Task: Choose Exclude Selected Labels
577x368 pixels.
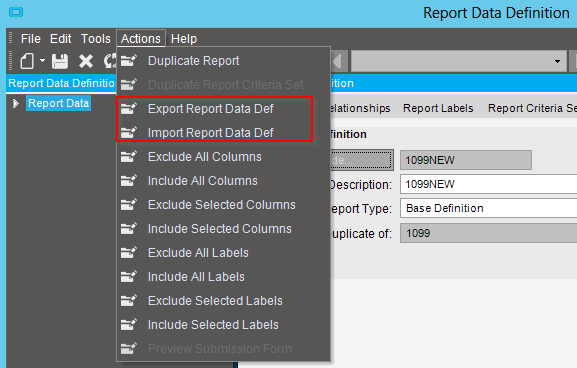Action: (215, 301)
